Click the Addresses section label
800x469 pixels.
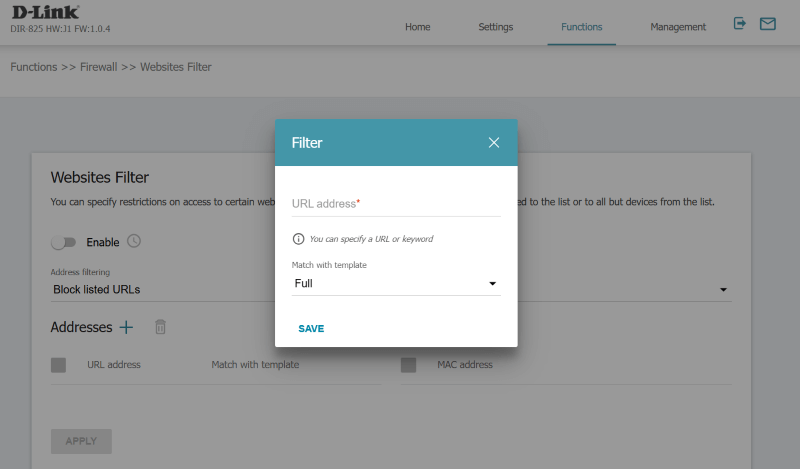pyautogui.click(x=81, y=327)
